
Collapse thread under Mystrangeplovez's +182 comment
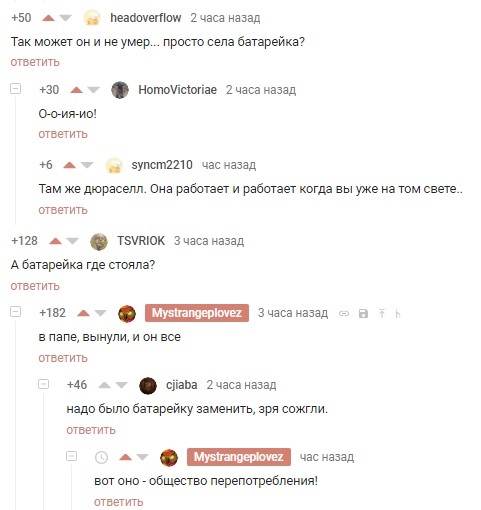[x=15, y=312]
